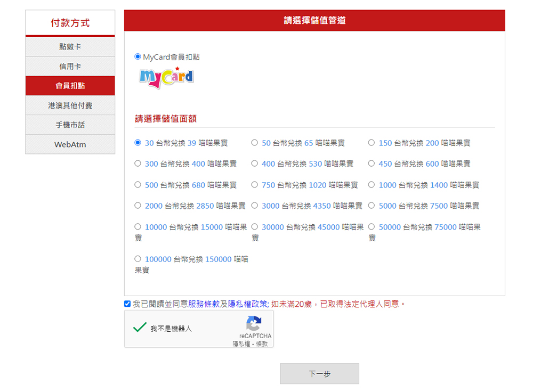Viewport: 533px width, 392px height.
Task: Select WebAtm payment method
Action: pyautogui.click(x=70, y=144)
